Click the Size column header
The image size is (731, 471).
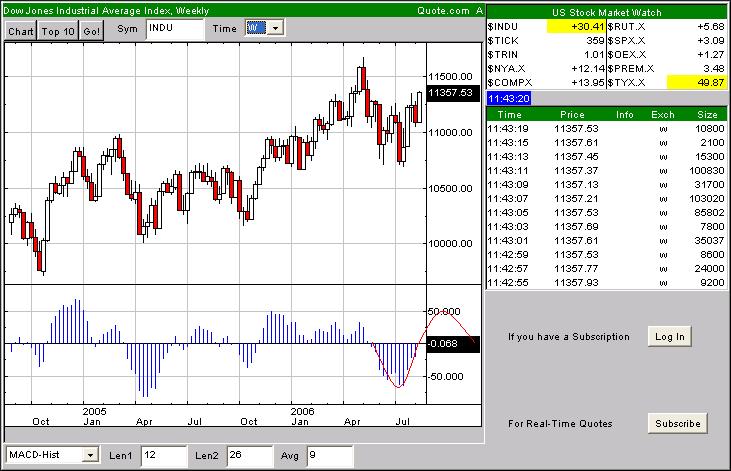point(707,115)
